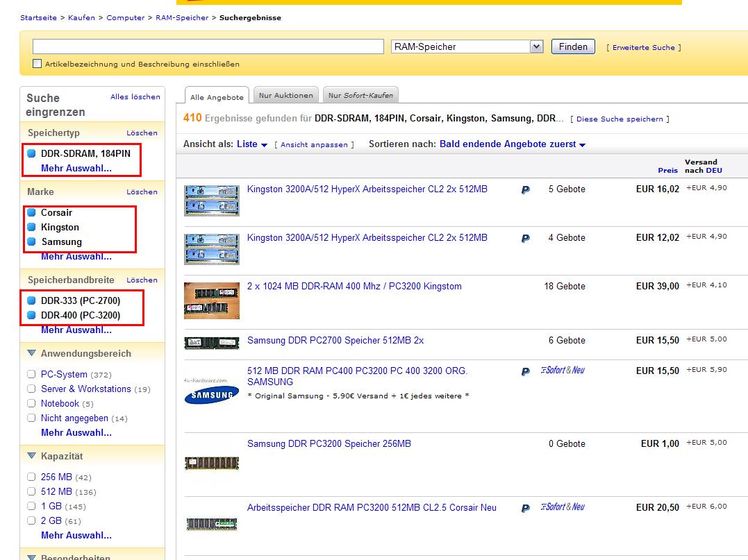The image size is (748, 560).
Task: Check the 2 GB capacity checkbox
Action: 31,520
